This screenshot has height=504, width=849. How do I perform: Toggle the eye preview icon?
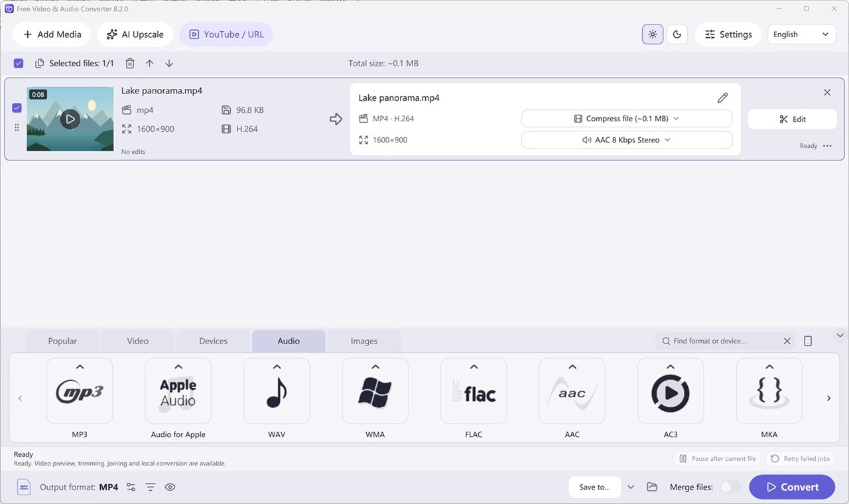[170, 487]
